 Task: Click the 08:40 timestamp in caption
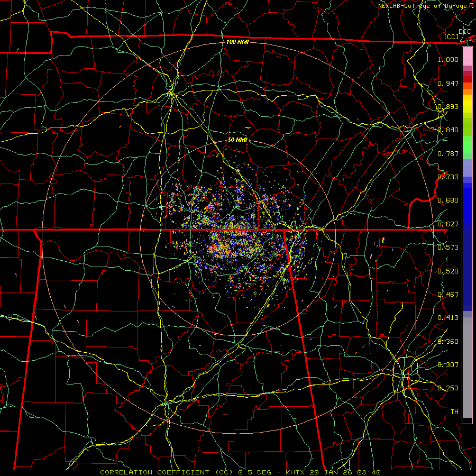pos(369,472)
